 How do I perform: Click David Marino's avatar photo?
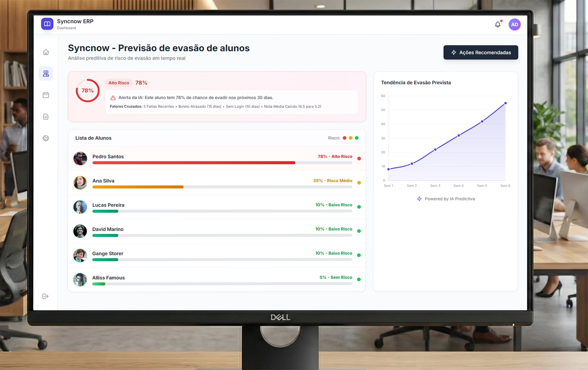[80, 231]
